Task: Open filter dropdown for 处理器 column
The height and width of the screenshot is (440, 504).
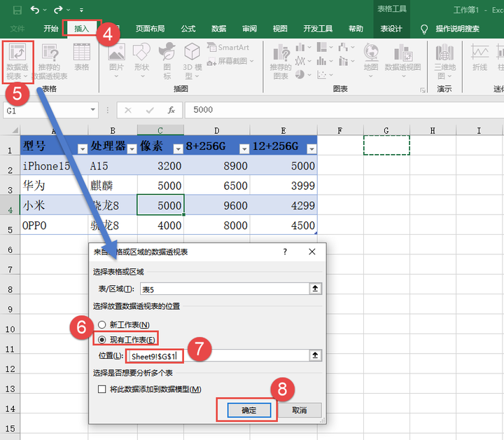Action: point(132,149)
